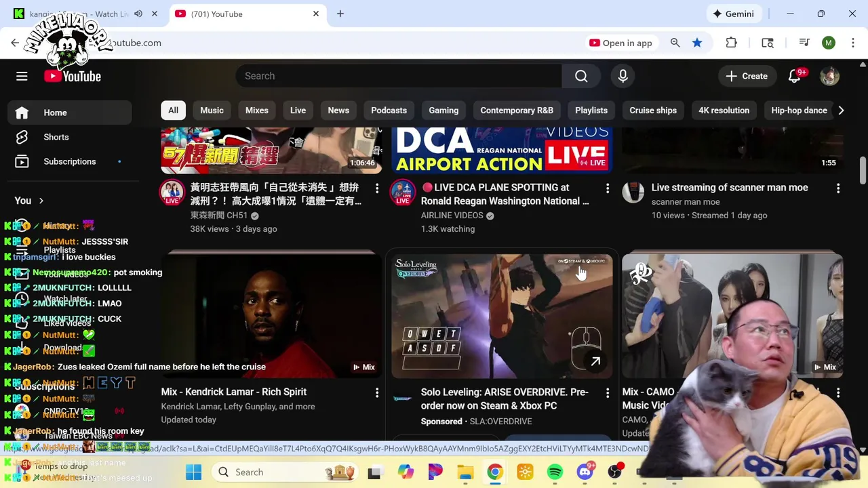
Task: Open the DCA Airport Action live thumbnail
Action: point(502,150)
